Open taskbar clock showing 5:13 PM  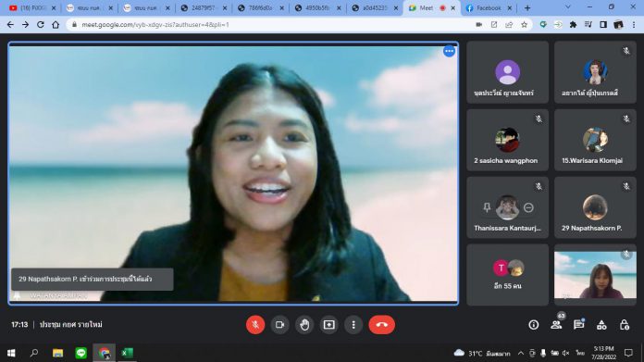pos(603,353)
